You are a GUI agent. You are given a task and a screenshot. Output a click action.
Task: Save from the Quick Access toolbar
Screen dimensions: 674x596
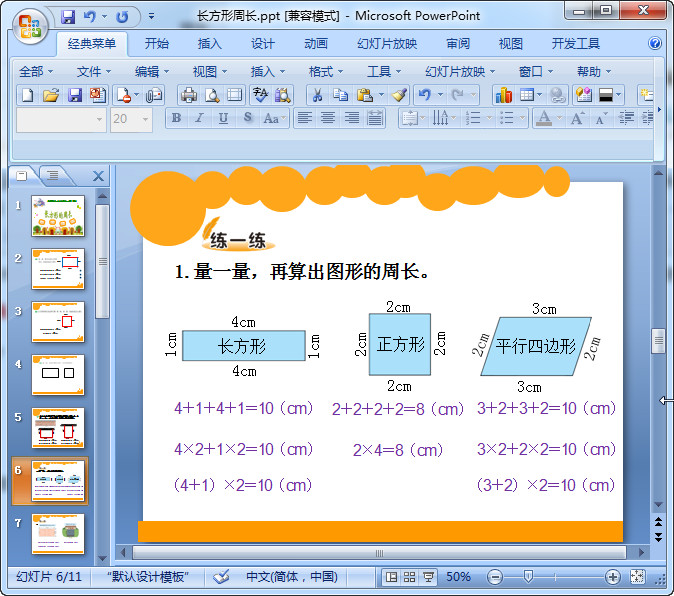pyautogui.click(x=68, y=17)
